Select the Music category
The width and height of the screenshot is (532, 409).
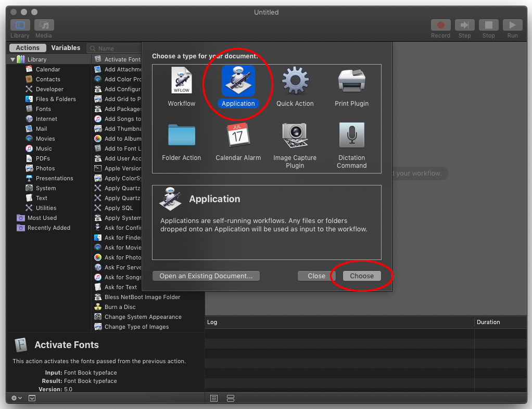click(x=44, y=148)
